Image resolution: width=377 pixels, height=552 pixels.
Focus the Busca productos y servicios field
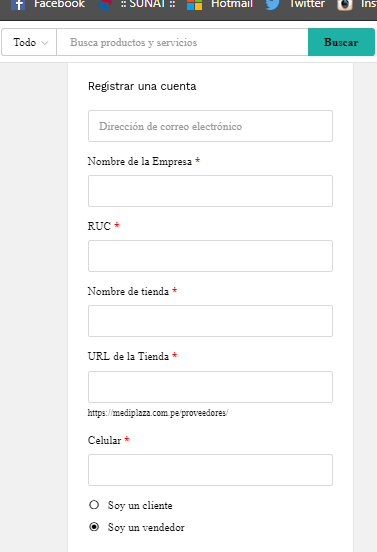point(182,42)
